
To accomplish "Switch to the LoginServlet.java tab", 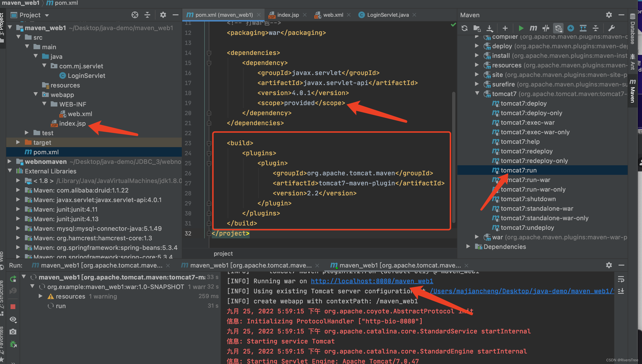I will point(387,15).
